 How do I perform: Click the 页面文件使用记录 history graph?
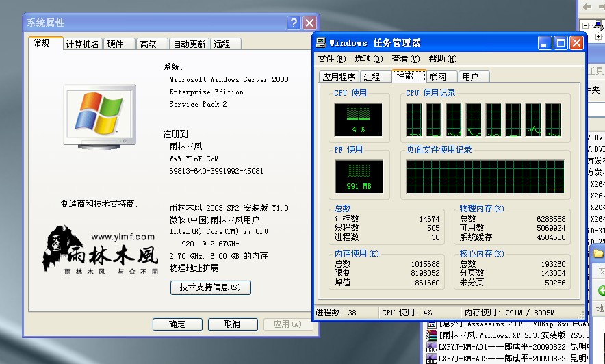click(485, 177)
